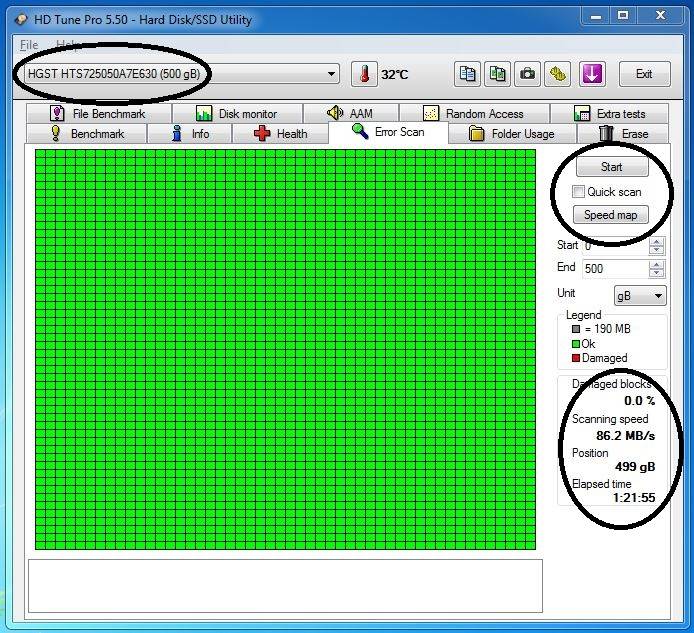Open the Extra tests tab
This screenshot has height=633, width=694.
609,114
